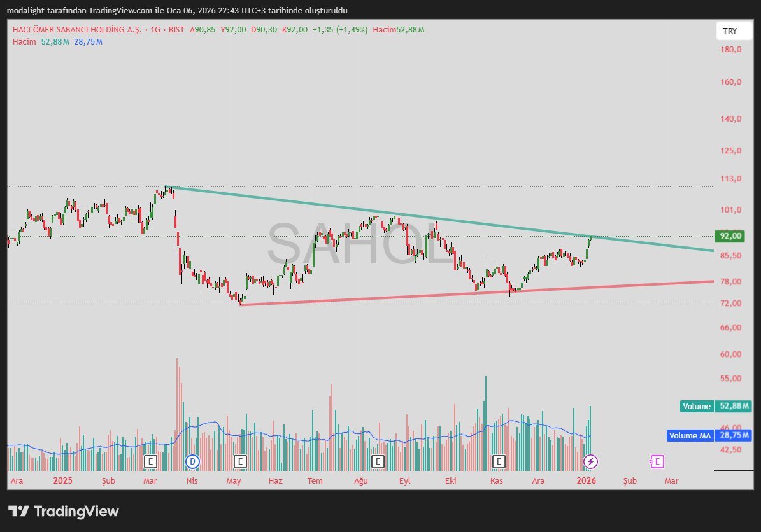This screenshot has width=761, height=532.
Task: Click the A90,85 open value in legend
Action: click(x=203, y=29)
